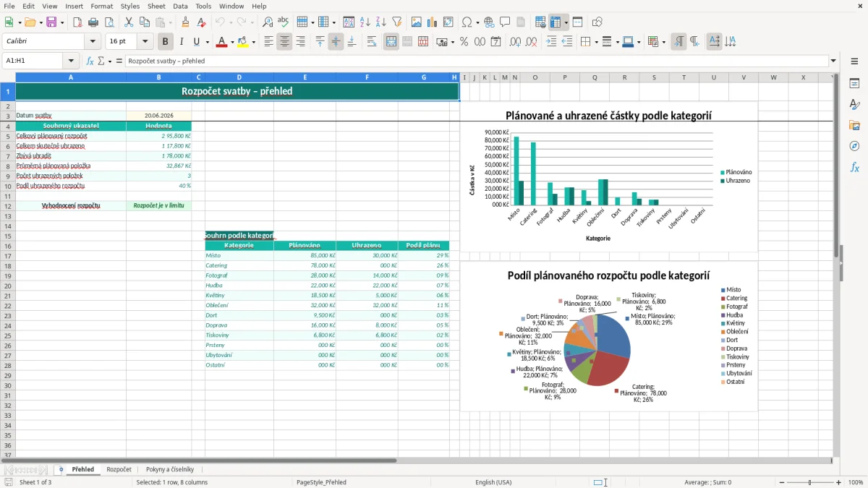
Task: Open the sidebar Navigator compass icon
Action: 854,146
